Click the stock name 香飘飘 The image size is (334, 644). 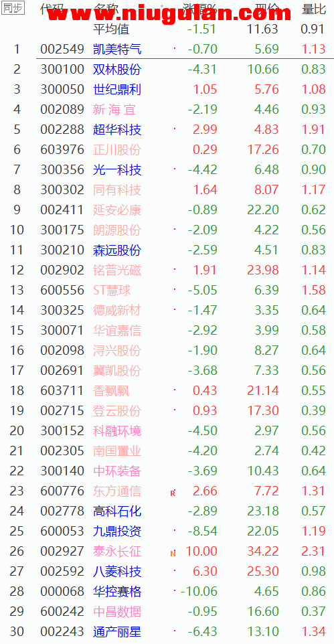pyautogui.click(x=111, y=391)
